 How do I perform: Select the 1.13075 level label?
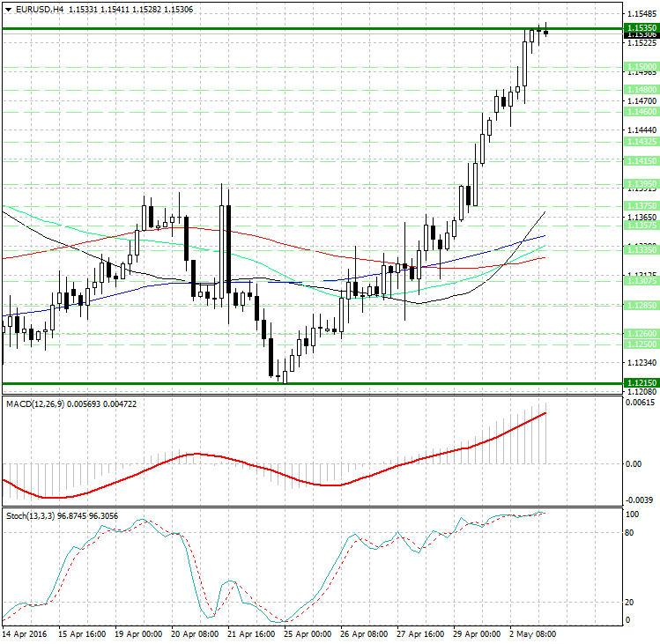click(641, 280)
